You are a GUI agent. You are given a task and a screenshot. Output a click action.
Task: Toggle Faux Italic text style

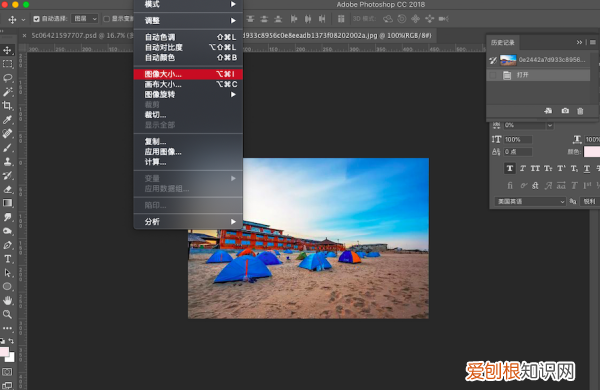tap(523, 168)
